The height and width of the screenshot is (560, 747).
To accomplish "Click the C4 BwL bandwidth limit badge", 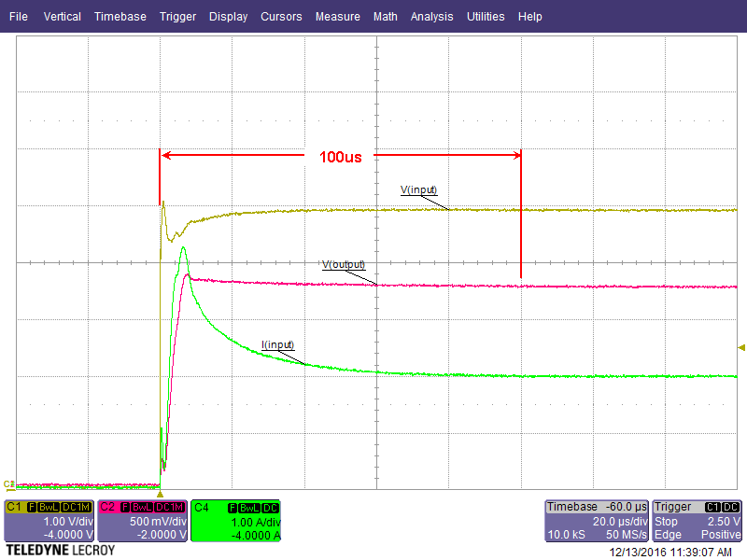I will 249,508.
